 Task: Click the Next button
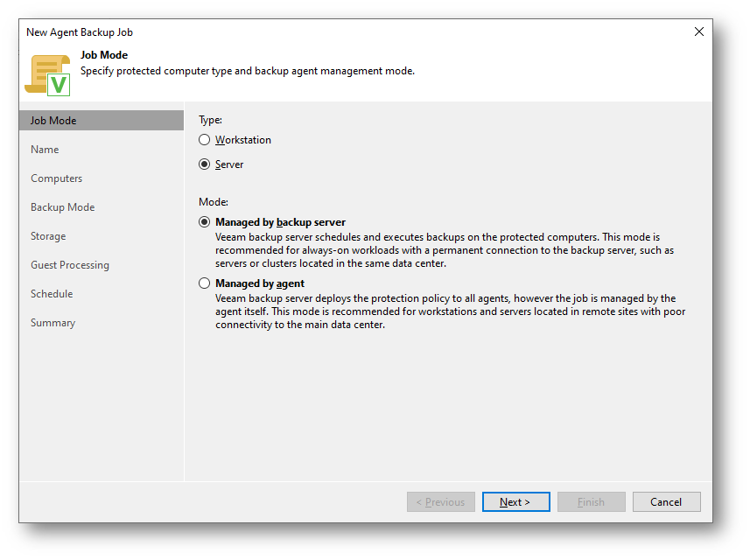tap(515, 502)
